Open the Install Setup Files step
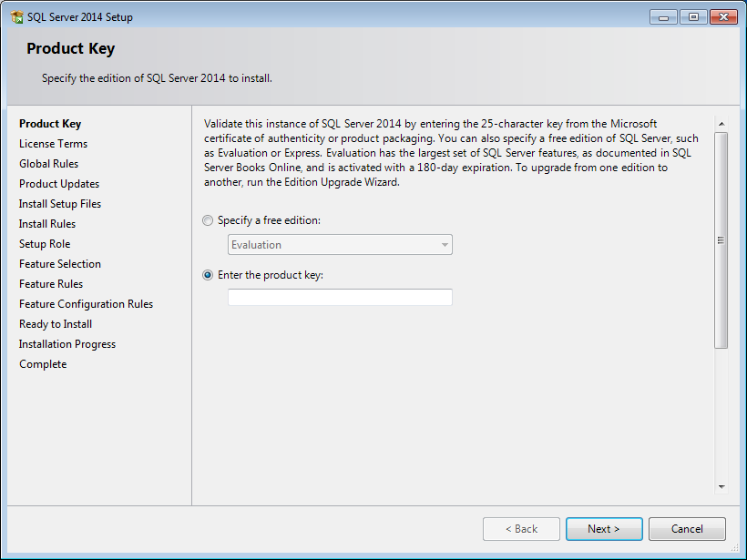The width and height of the screenshot is (747, 560). coord(60,204)
